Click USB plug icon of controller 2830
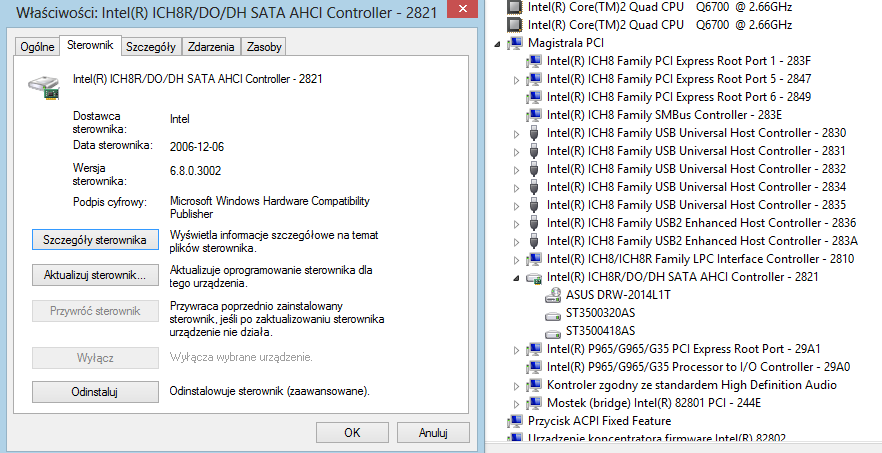882x453 pixels. tap(534, 133)
